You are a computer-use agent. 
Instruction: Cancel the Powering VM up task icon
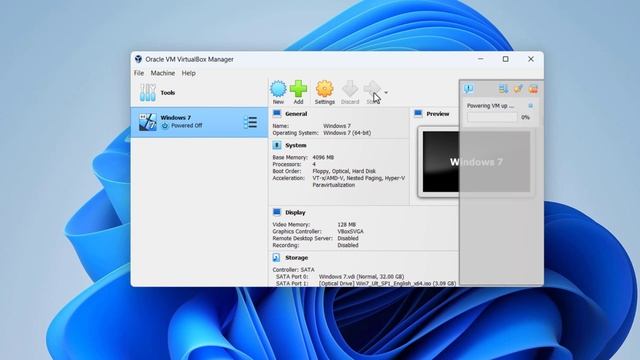click(531, 106)
